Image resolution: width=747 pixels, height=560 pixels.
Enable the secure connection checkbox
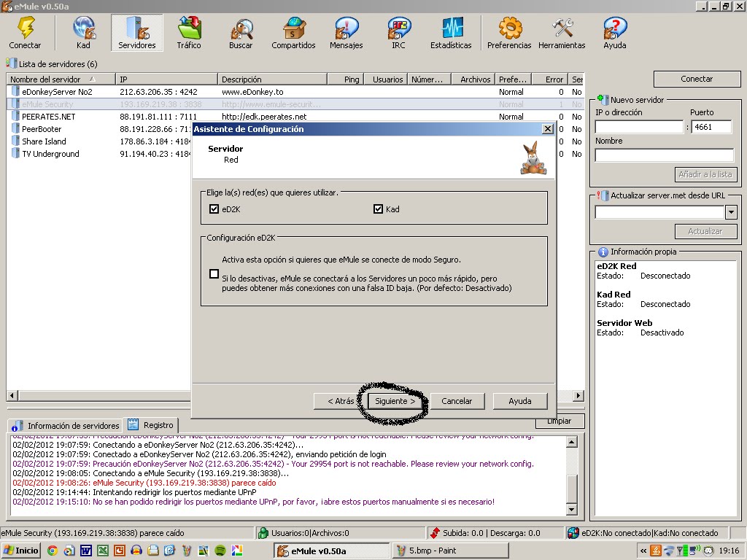(x=214, y=274)
